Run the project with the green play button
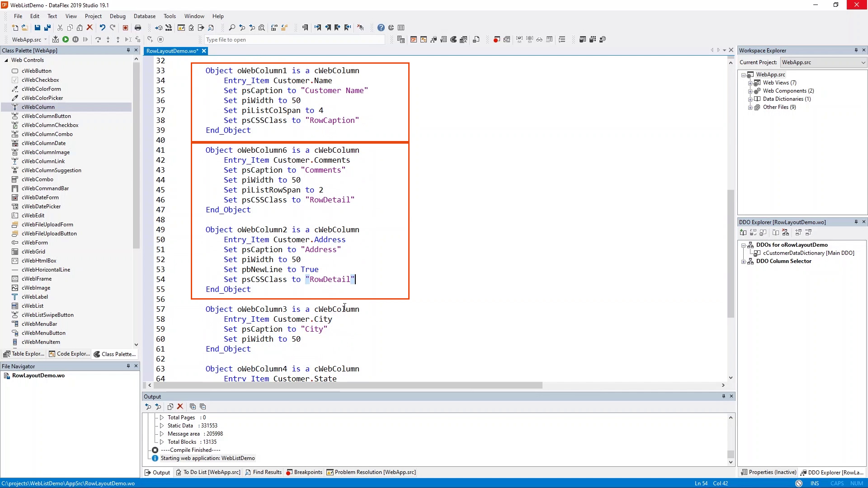This screenshot has width=868, height=488. click(66, 40)
